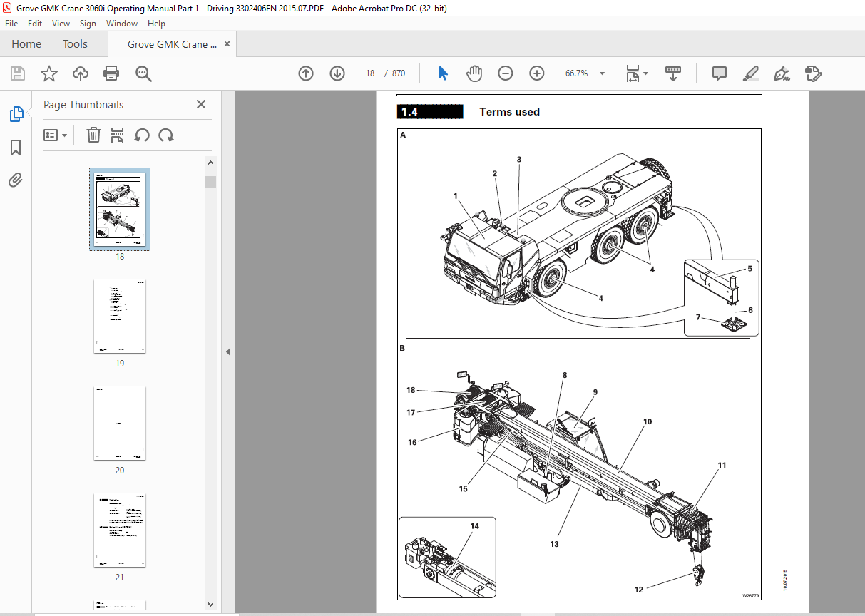Activate the Hand pan tool

pyautogui.click(x=474, y=73)
